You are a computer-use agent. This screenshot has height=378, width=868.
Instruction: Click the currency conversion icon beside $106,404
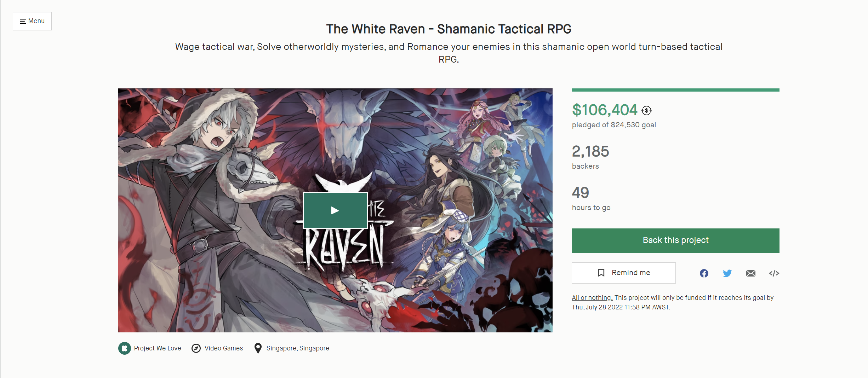[x=647, y=111]
